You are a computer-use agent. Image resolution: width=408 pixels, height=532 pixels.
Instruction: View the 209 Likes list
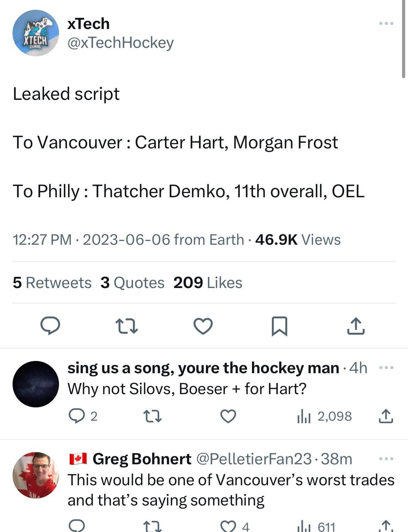coord(208,283)
